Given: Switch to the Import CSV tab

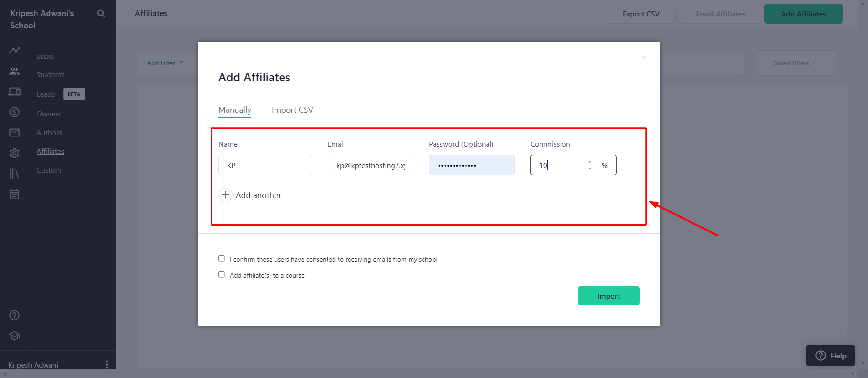Looking at the screenshot, I should click(292, 110).
